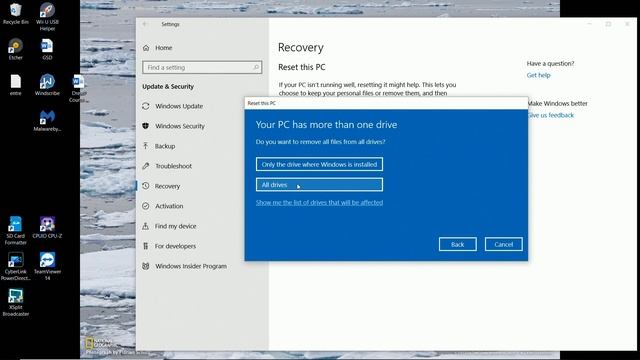Viewport: 640px width, 360px height.
Task: Open TeamViewer 14 desktop shortcut
Action: coord(47,266)
